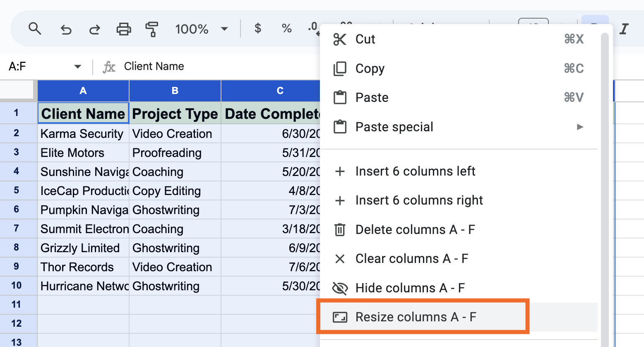Choose Delete columns A - F
This screenshot has height=347, width=644.
coord(459,229)
